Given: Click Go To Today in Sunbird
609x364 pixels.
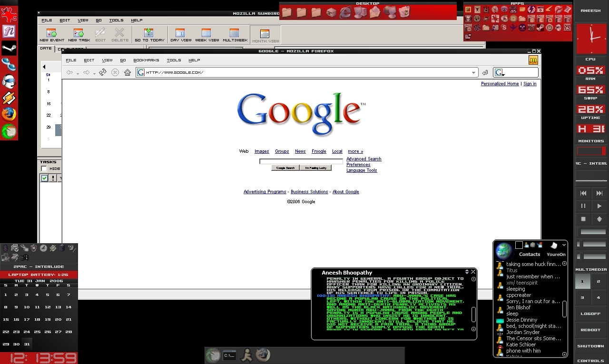Looking at the screenshot, I should click(x=149, y=35).
